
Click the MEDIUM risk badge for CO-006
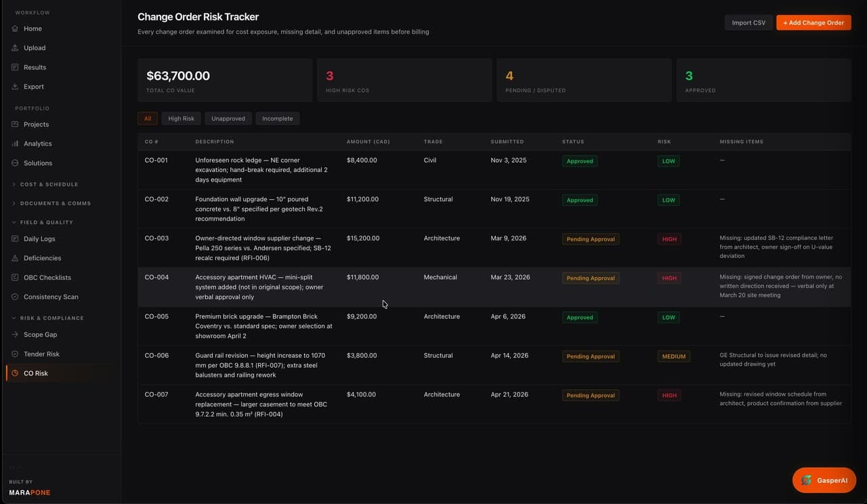[674, 356]
